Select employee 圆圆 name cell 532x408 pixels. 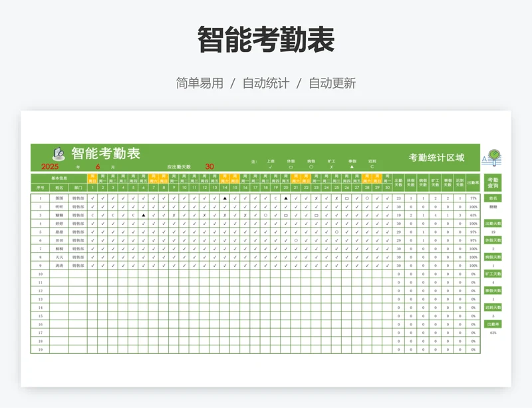(x=59, y=198)
